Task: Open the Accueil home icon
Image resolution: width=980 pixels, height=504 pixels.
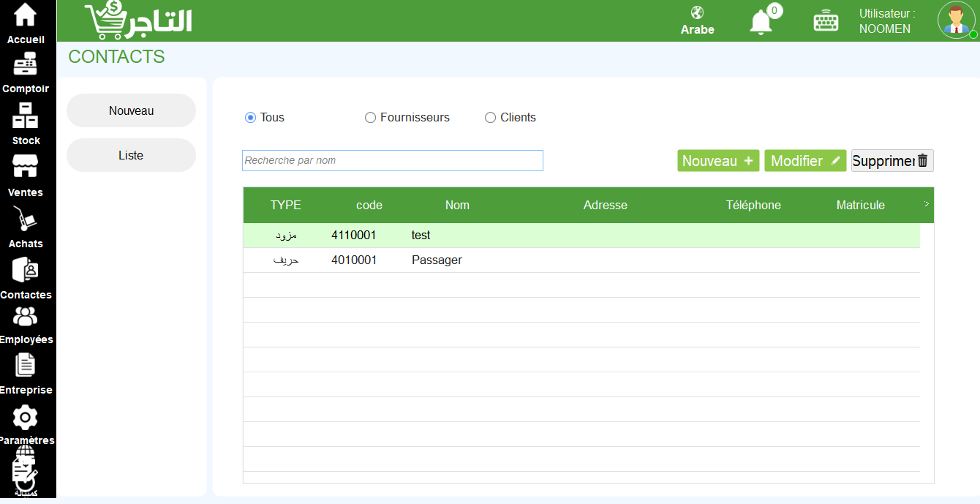Action: [26, 15]
